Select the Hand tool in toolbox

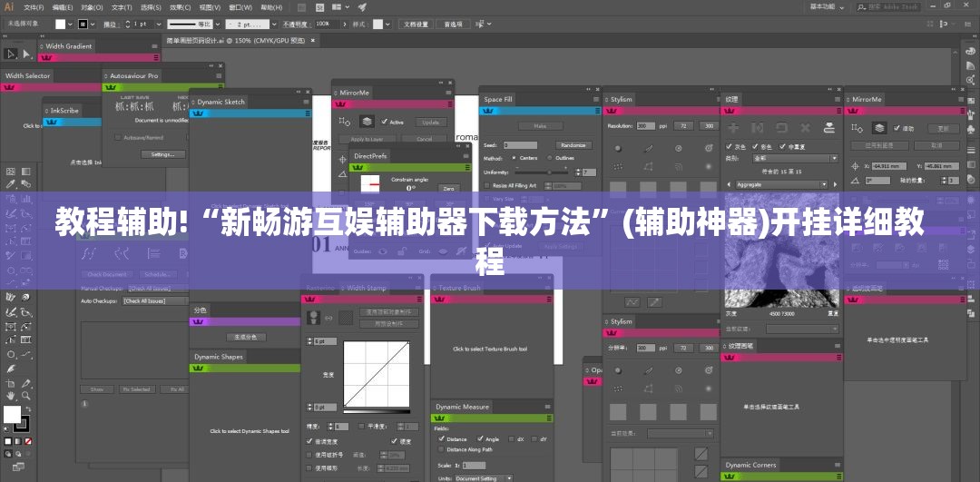[11, 396]
